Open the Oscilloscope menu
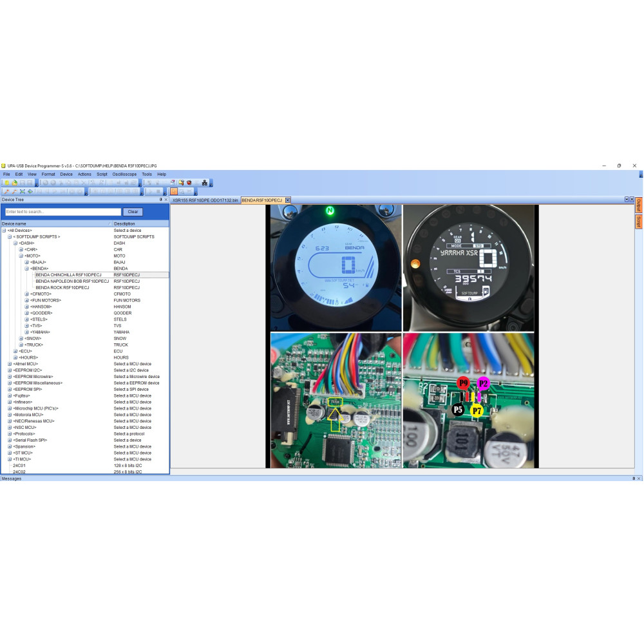Screen dimensions: 644x644 coord(124,174)
